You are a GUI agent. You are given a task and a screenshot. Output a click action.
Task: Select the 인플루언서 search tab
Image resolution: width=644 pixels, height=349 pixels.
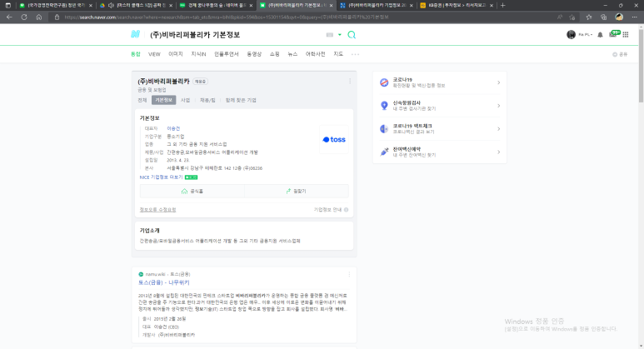(227, 54)
